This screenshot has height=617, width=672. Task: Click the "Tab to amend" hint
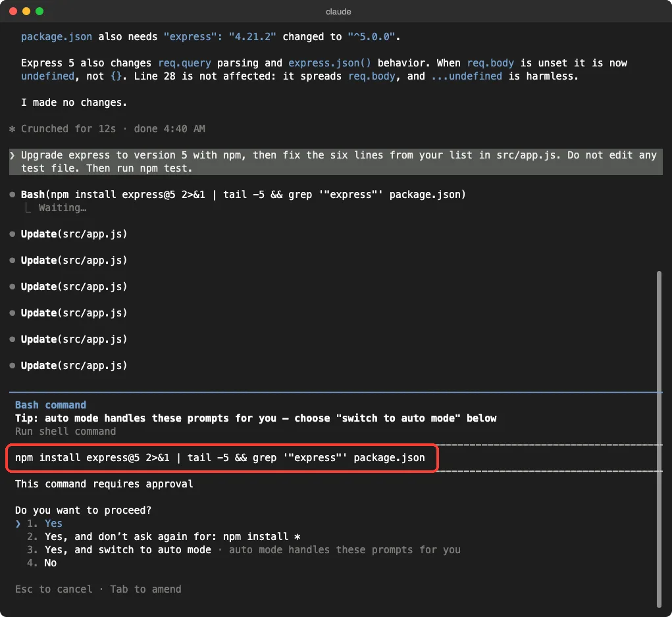click(x=145, y=589)
